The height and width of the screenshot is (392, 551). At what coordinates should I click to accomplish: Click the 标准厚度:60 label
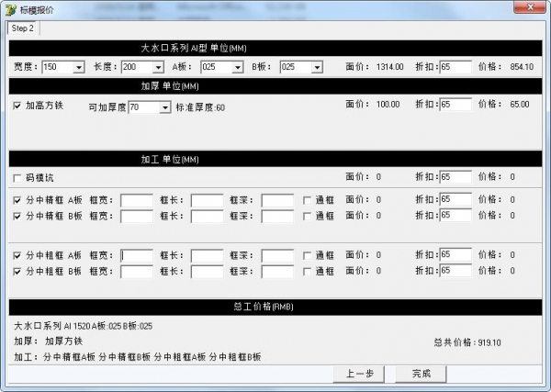(x=200, y=107)
